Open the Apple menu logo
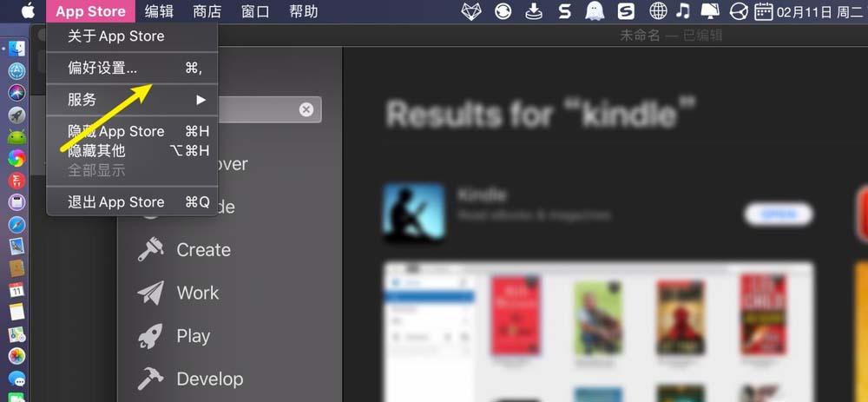This screenshot has width=868, height=402. (x=29, y=10)
